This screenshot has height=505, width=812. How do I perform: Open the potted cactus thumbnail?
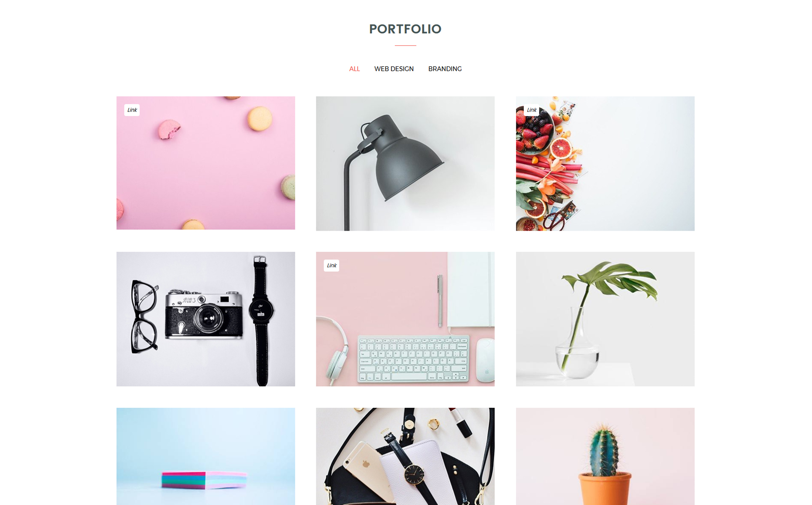tap(605, 456)
